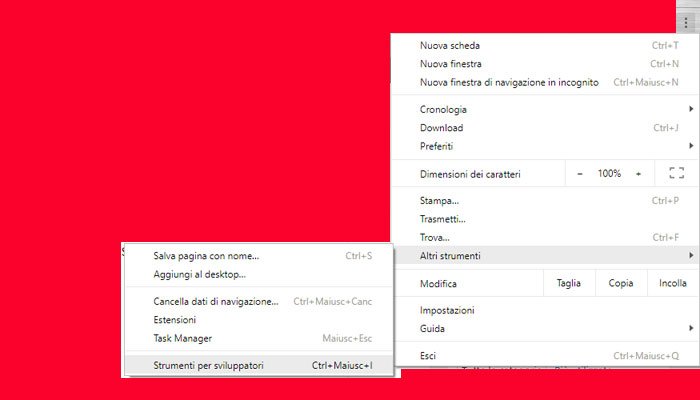The height and width of the screenshot is (400, 700).
Task: Open Task Manager from submenu
Action: [x=182, y=338]
